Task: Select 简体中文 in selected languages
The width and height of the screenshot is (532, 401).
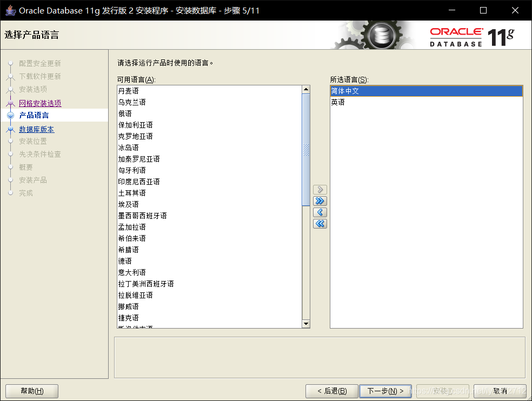Action: tap(427, 91)
